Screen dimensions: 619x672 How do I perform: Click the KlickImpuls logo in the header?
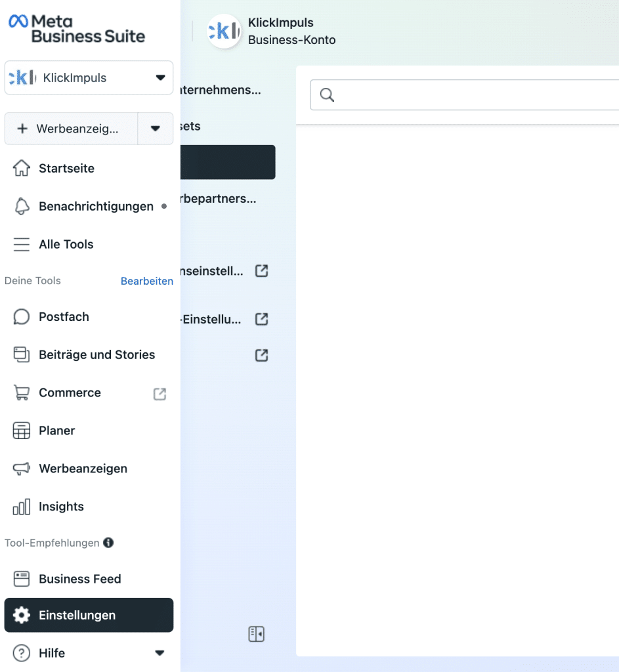tap(224, 31)
